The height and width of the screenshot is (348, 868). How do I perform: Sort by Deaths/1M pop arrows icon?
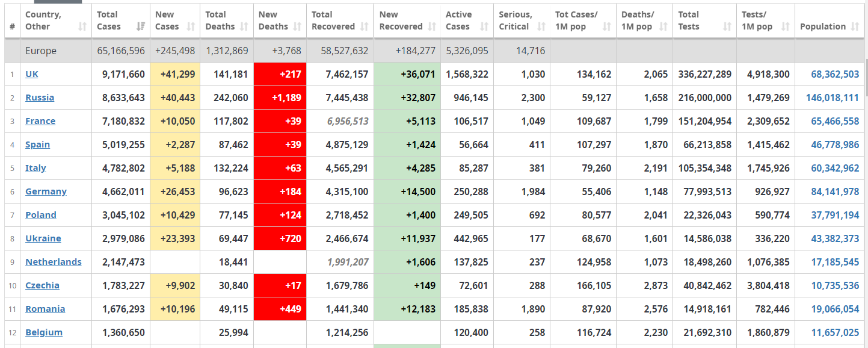[663, 26]
